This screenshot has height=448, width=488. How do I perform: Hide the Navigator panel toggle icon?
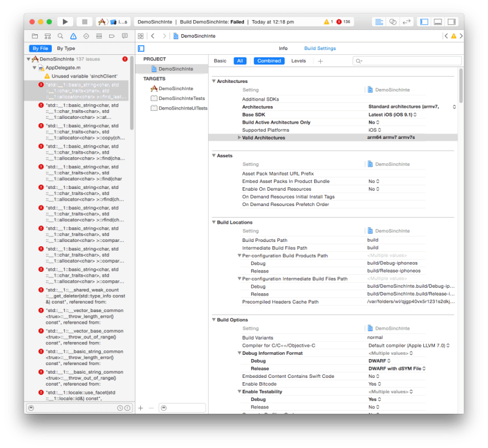pos(423,21)
